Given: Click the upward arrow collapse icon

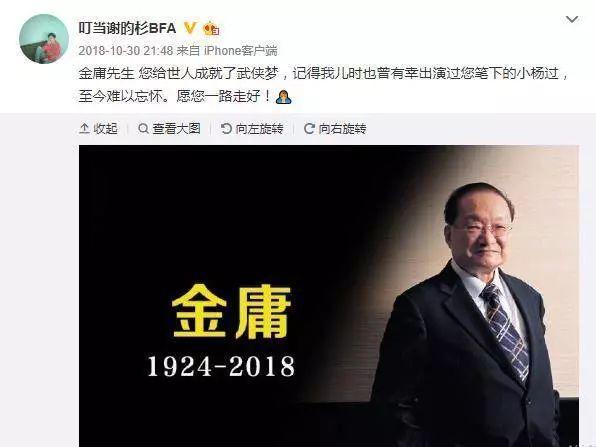Looking at the screenshot, I should point(84,128).
